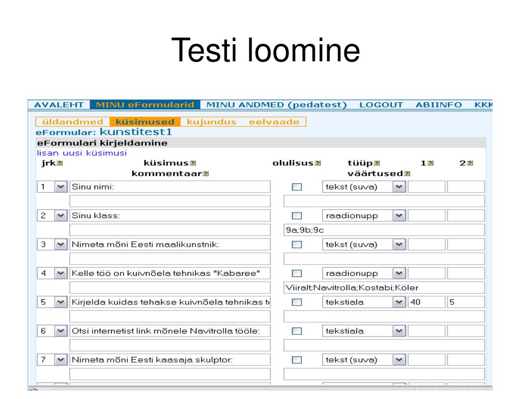The width and height of the screenshot is (532, 399).
Task: Click help icon beside väärtused header
Action: pyautogui.click(x=407, y=174)
